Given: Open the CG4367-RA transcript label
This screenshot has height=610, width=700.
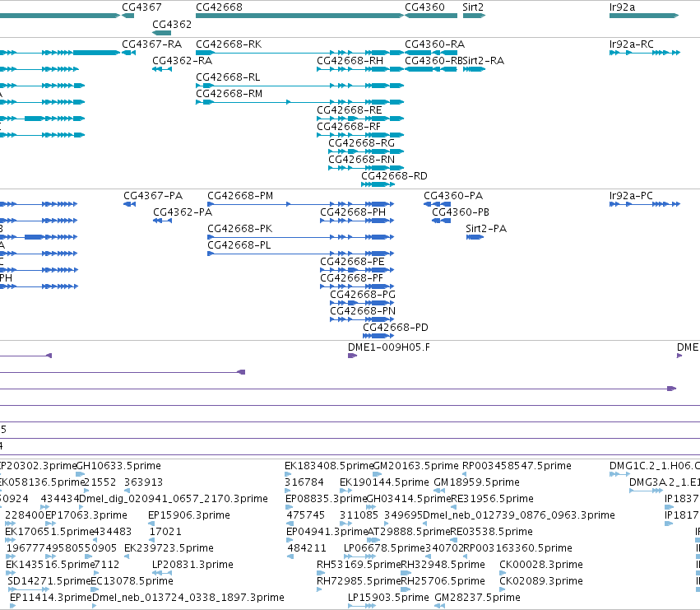Looking at the screenshot, I should point(152,44).
